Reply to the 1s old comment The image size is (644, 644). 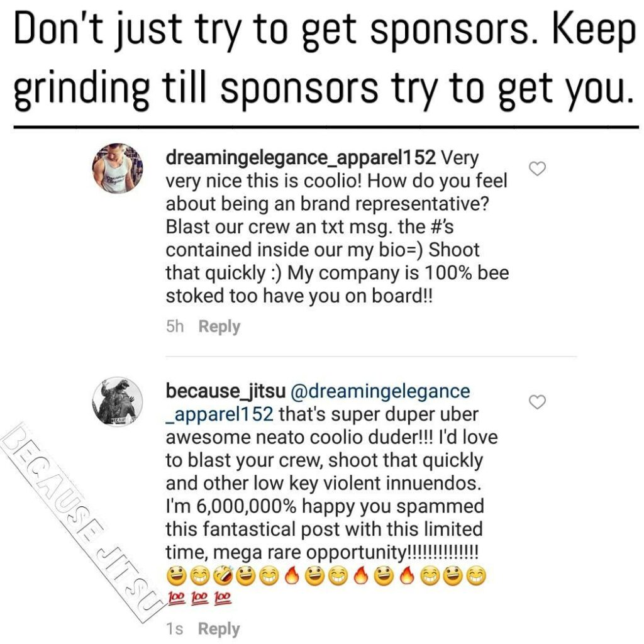point(219,629)
